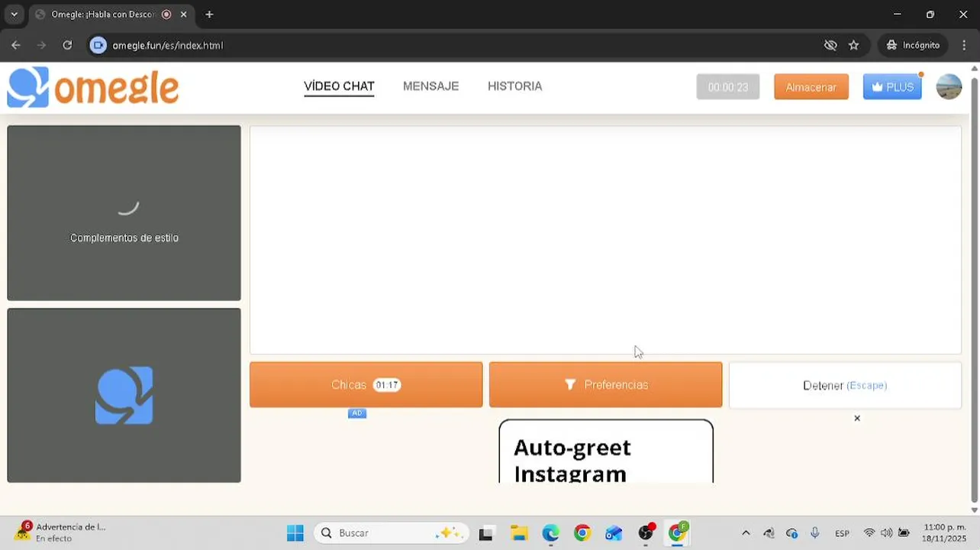Click the OneDrive cloud tray icon
The image size is (980, 550).
pos(791,533)
